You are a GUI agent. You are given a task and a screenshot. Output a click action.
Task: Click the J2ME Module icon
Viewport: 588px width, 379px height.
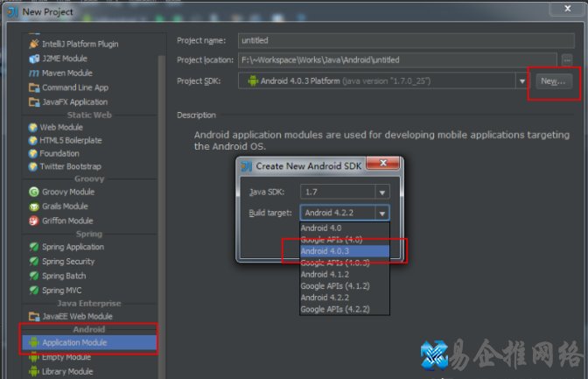(x=34, y=59)
